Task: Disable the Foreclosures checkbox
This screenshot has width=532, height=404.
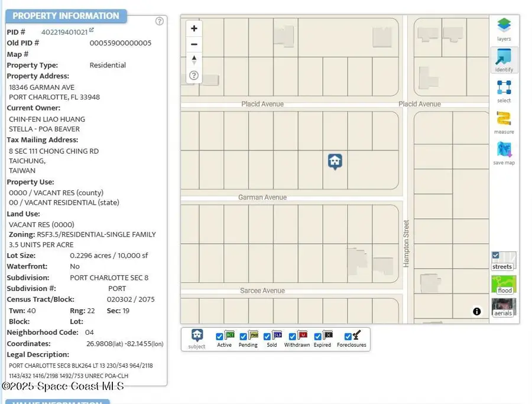Action: (x=348, y=337)
